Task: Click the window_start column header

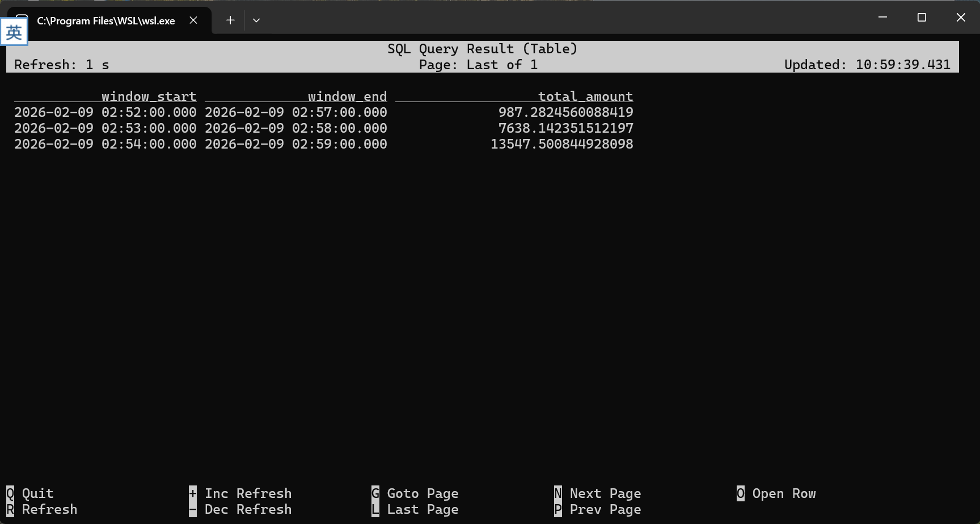Action: pos(149,96)
